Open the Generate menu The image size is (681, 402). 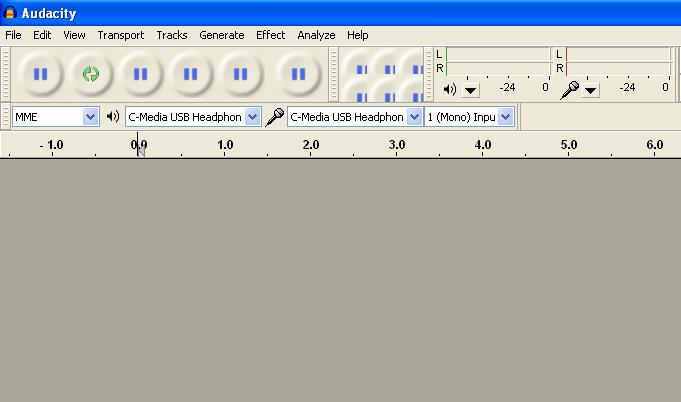coord(221,35)
